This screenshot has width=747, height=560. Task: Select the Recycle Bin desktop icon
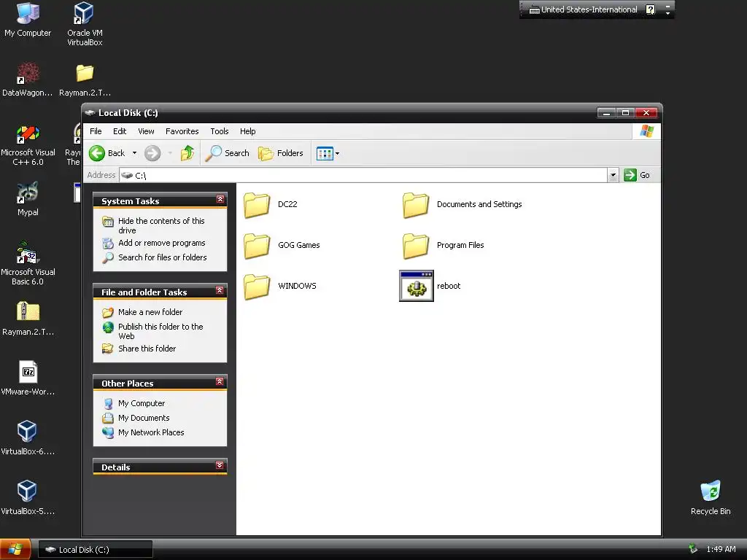point(711,498)
